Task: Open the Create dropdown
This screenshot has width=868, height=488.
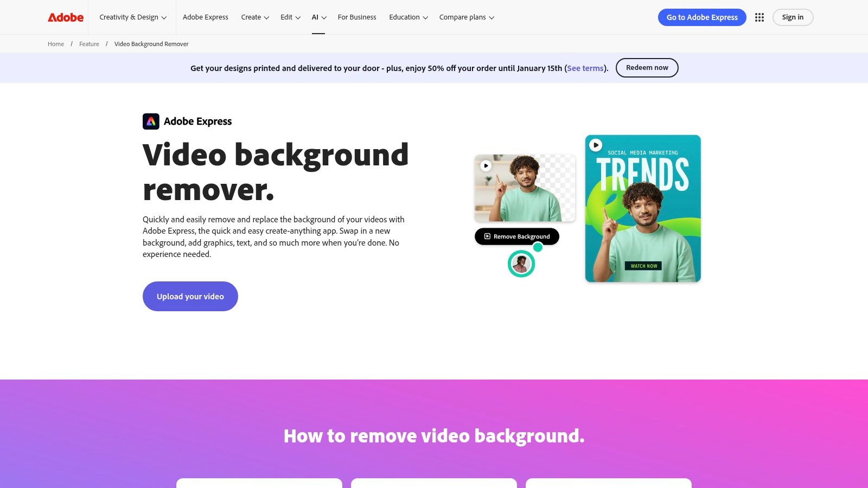Action: coord(254,17)
